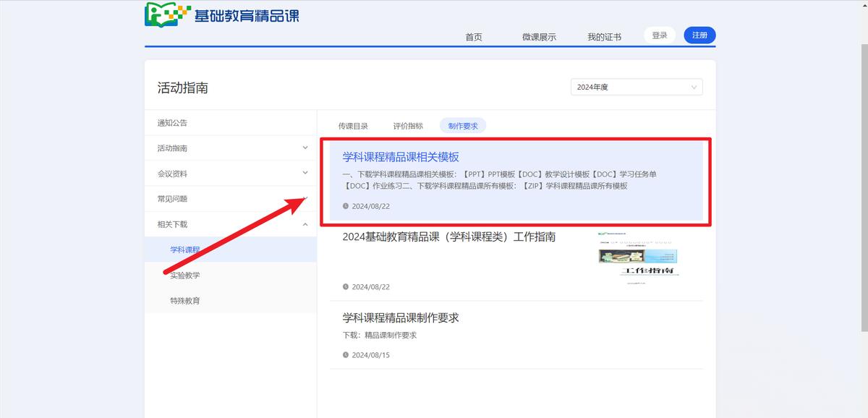The width and height of the screenshot is (868, 418).
Task: Click the 工作指南 cover thumbnail
Action: coord(639,257)
